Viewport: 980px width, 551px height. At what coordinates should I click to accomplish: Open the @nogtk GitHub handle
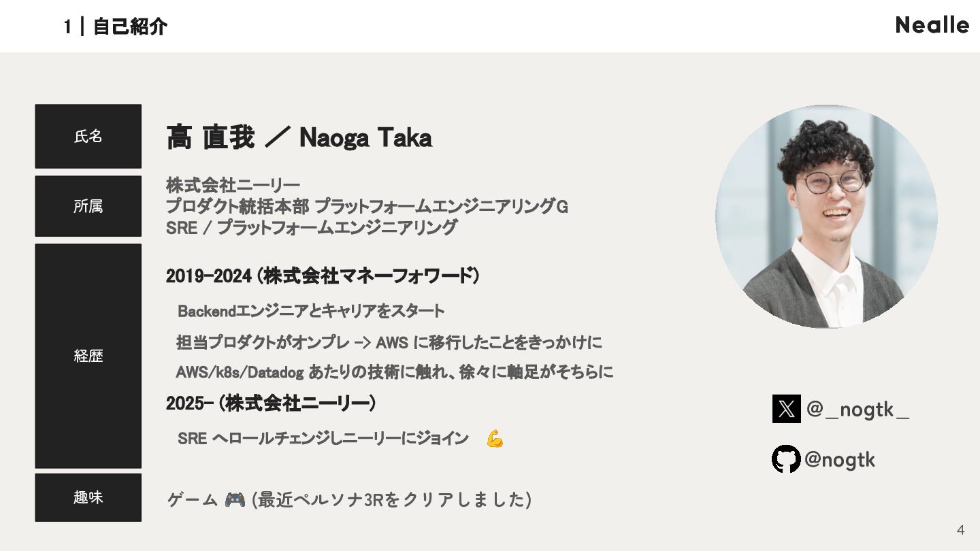click(840, 460)
